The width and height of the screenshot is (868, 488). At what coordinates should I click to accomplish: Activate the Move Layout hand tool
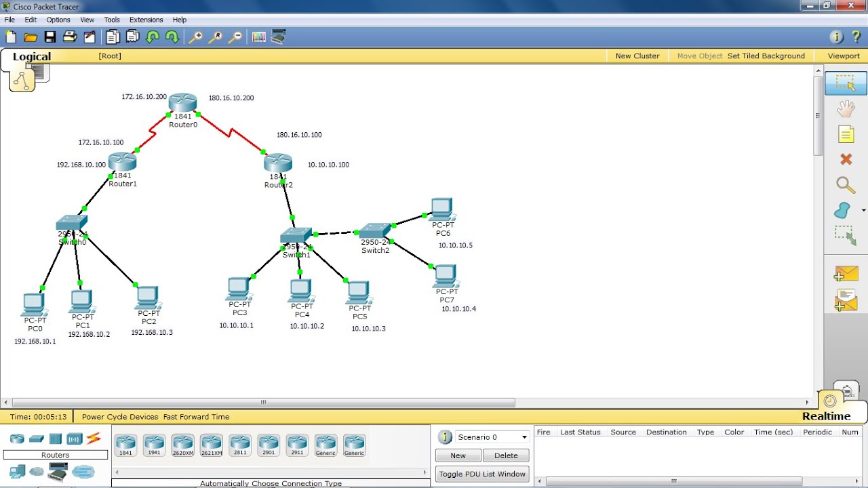click(x=846, y=108)
